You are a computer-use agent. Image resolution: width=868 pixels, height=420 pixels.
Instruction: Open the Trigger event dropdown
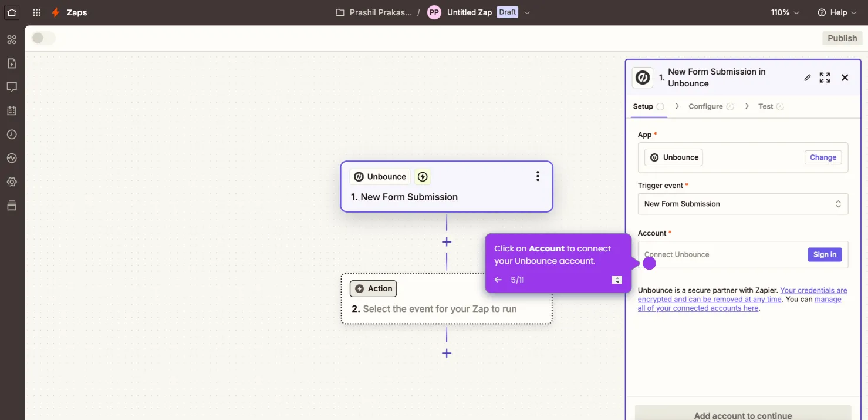click(x=743, y=204)
